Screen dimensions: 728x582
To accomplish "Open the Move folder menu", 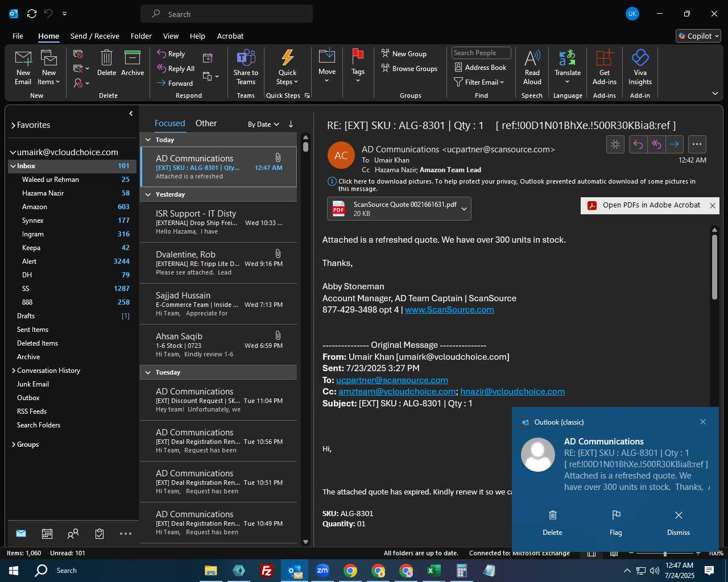I will coord(327,66).
